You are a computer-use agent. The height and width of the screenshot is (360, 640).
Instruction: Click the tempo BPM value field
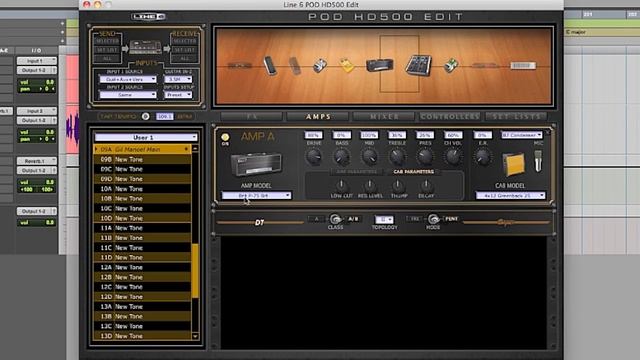[x=164, y=117]
